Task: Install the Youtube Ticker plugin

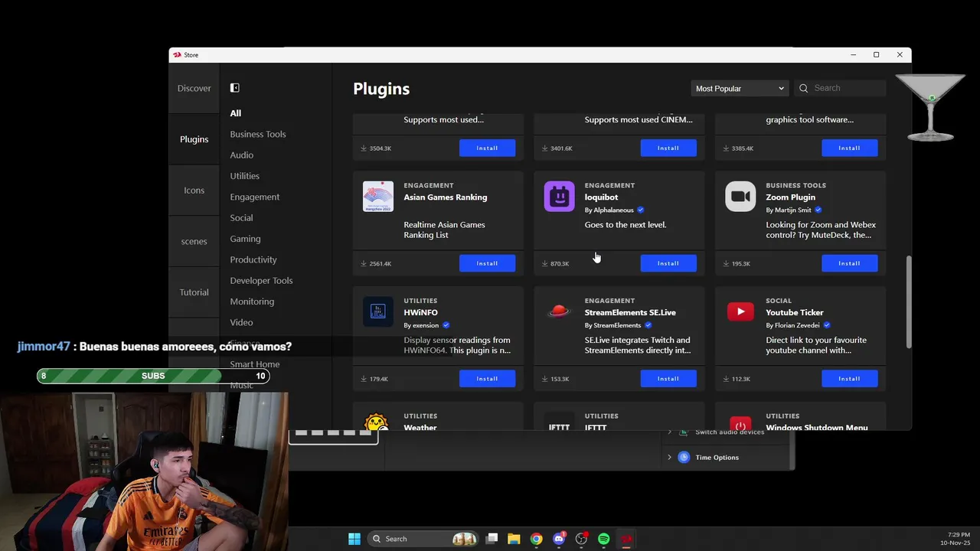Action: (x=849, y=378)
